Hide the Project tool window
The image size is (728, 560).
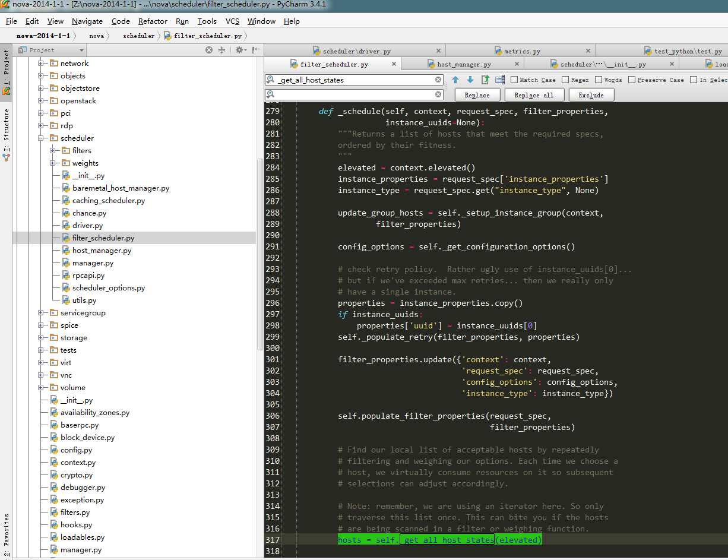point(256,50)
